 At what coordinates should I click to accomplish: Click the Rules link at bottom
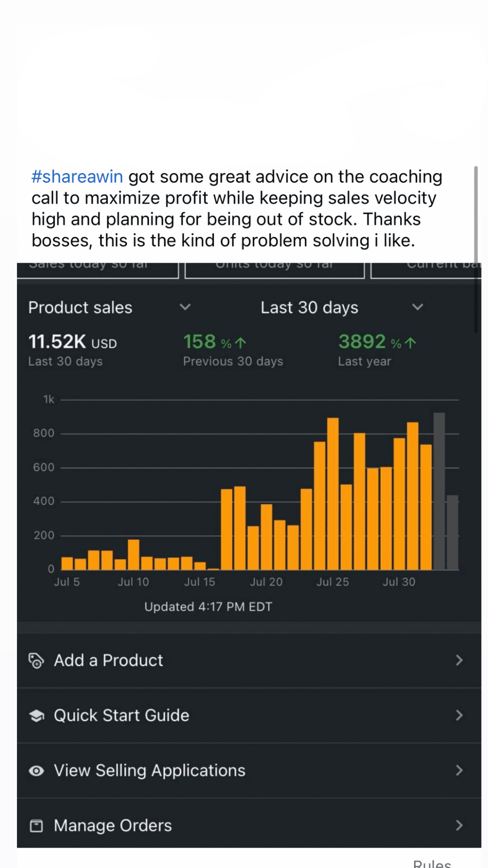[432, 863]
